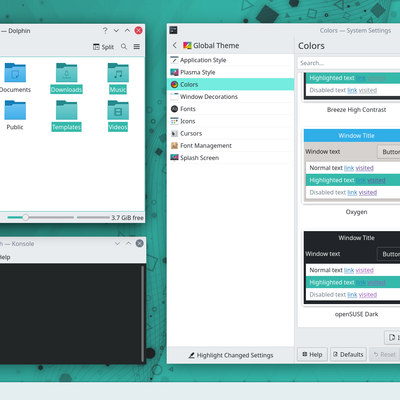Click the Cursors icon in the sidebar
The height and width of the screenshot is (400, 400).
point(174,133)
